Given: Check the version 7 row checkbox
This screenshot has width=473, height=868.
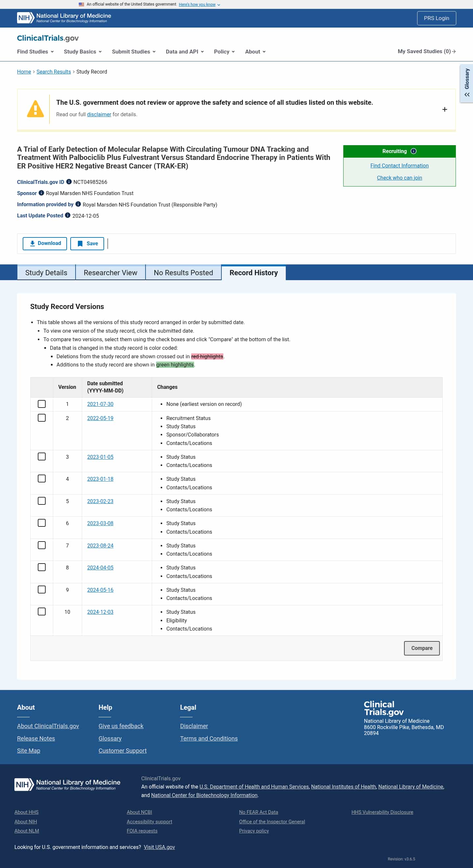Looking at the screenshot, I should click(42, 545).
